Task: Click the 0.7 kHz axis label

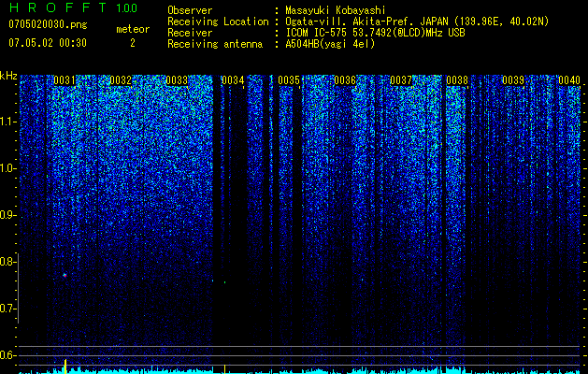Action: click(x=7, y=309)
